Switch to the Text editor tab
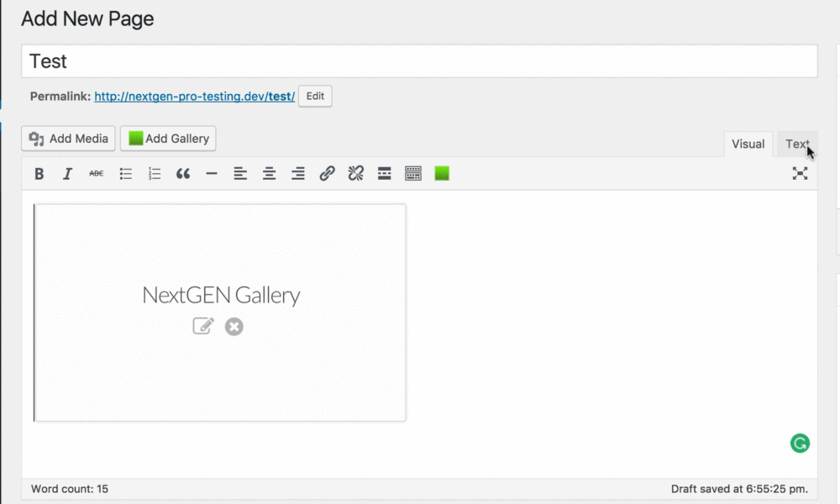 click(797, 144)
